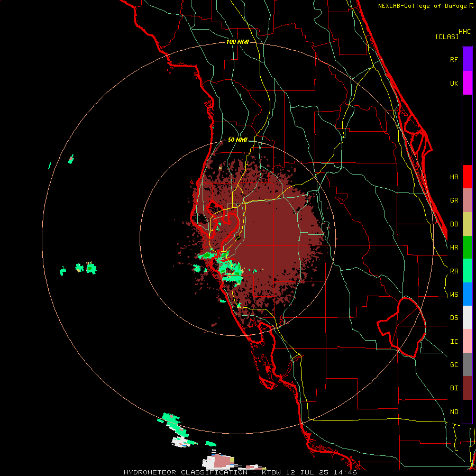Click the HHC product code label
The width and height of the screenshot is (476, 476).
pyautogui.click(x=464, y=32)
